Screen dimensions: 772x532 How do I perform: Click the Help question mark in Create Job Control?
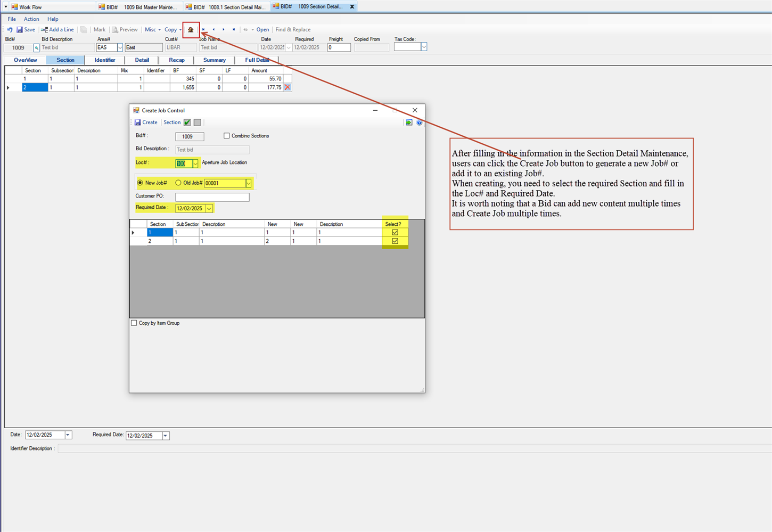tap(420, 122)
